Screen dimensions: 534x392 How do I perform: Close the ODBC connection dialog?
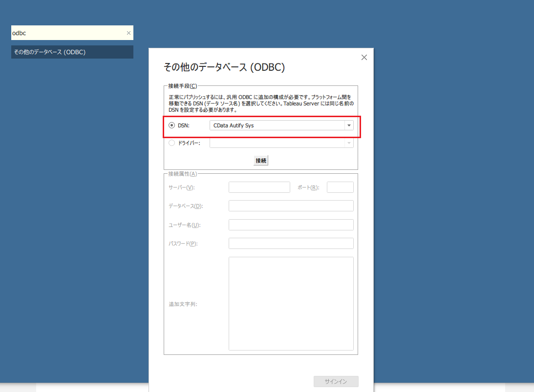click(x=364, y=57)
